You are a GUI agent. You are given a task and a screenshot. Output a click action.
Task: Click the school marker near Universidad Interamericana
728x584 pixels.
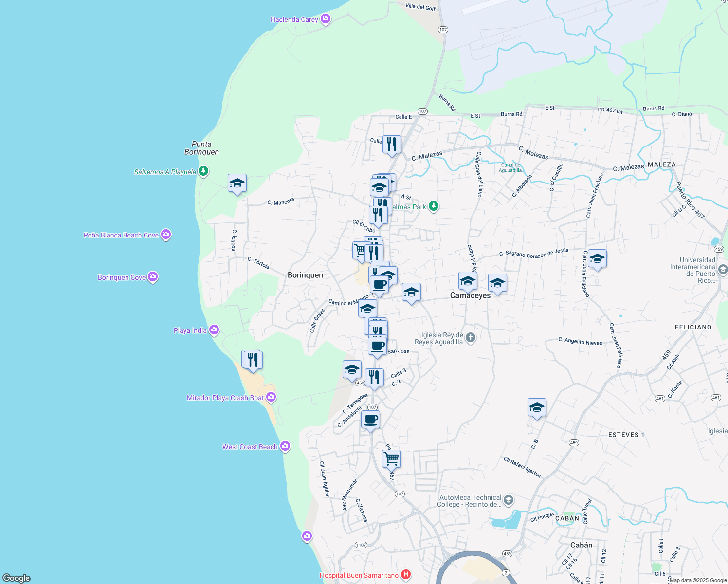pos(597,258)
